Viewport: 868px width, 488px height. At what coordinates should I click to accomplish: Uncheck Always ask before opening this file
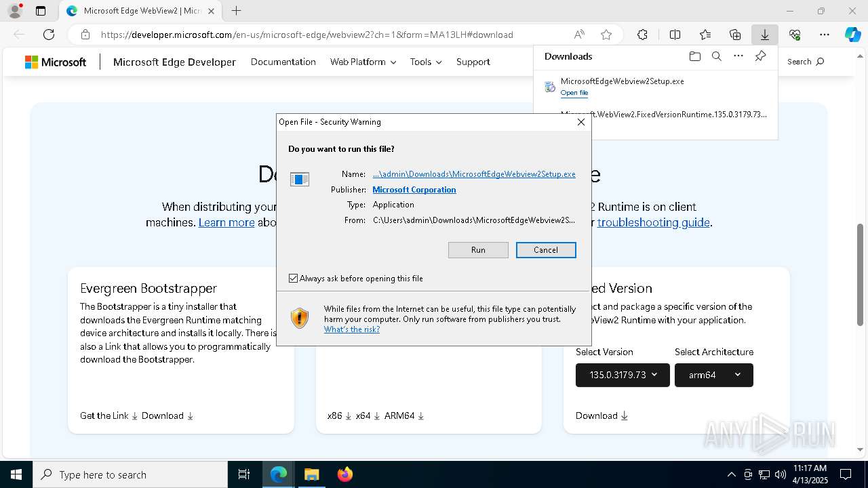293,279
